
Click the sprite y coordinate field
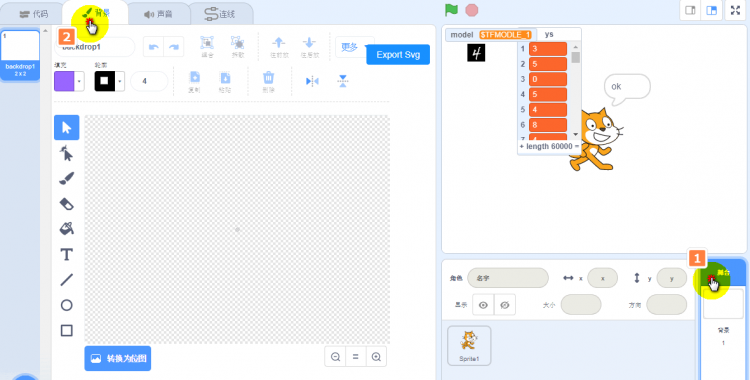coord(672,278)
